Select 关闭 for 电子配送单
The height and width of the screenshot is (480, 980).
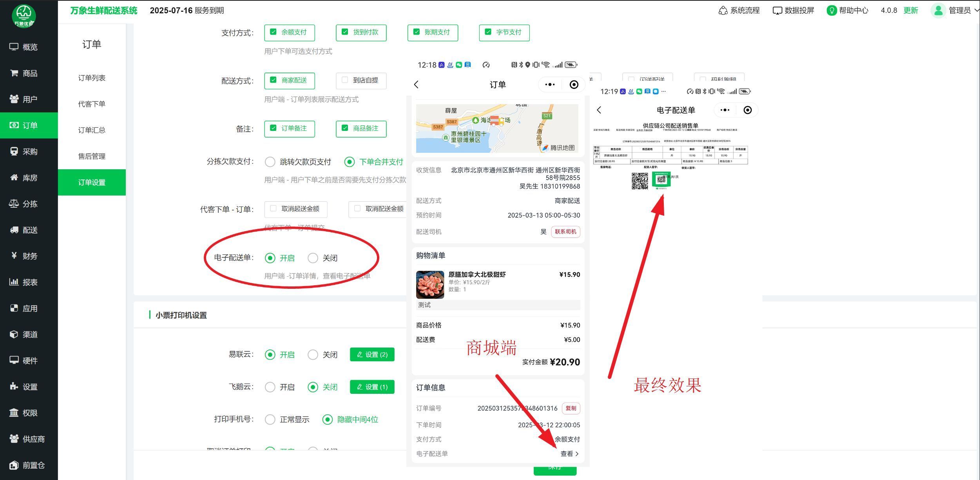pos(313,258)
